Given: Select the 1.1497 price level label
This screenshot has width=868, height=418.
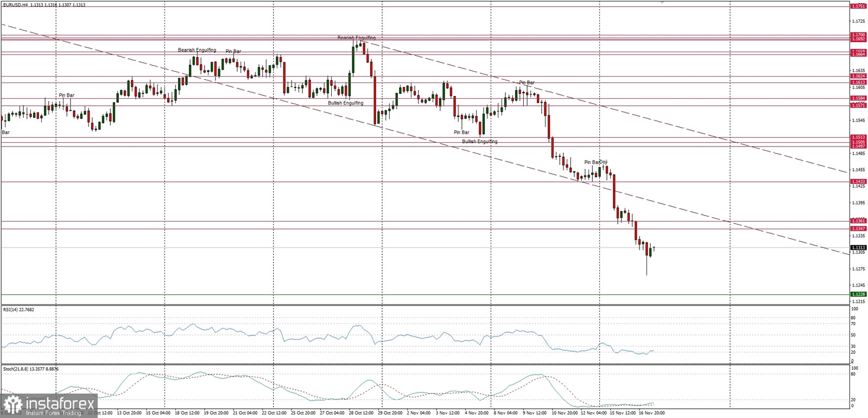Looking at the screenshot, I should [858, 147].
